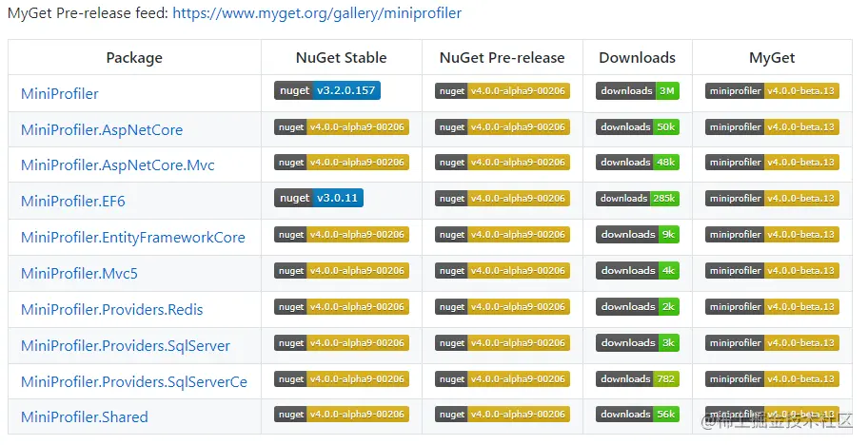The height and width of the screenshot is (445, 868).
Task: Click MiniProfiler row's NuGet Pre-release badge
Action: (503, 91)
